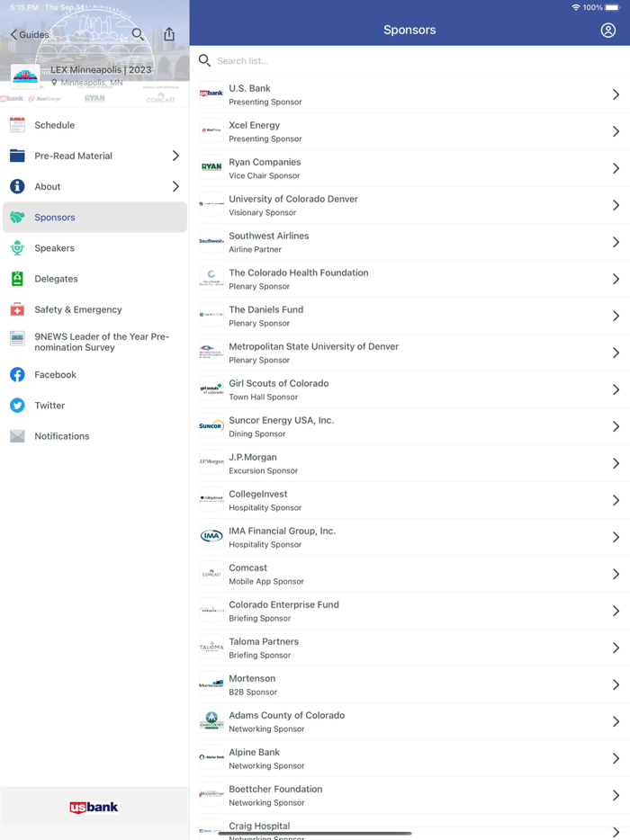Click the Facebook logo icon

pyautogui.click(x=17, y=374)
